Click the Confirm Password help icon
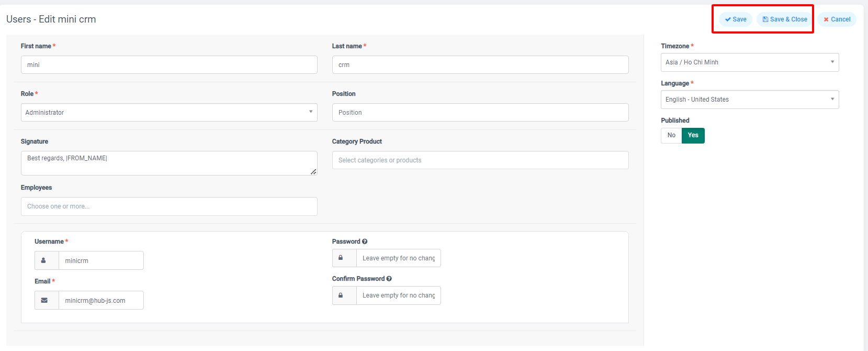Viewport: 868px width, 351px height. tap(389, 279)
